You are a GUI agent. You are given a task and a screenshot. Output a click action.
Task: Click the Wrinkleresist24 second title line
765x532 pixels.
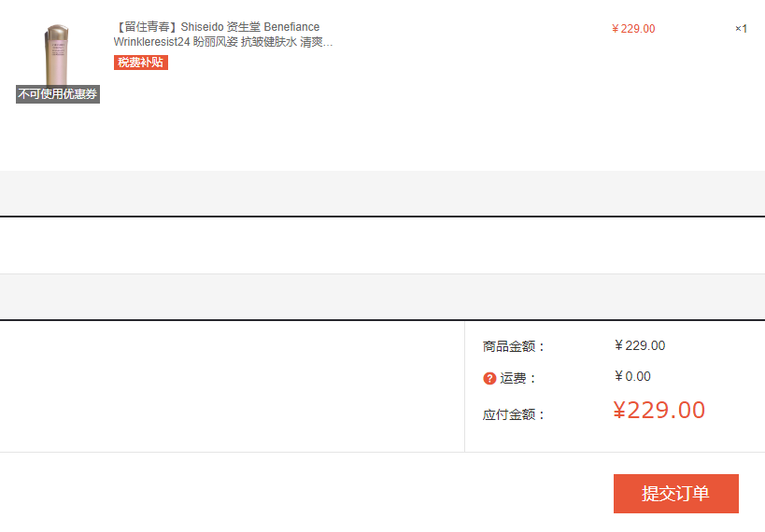click(x=223, y=42)
